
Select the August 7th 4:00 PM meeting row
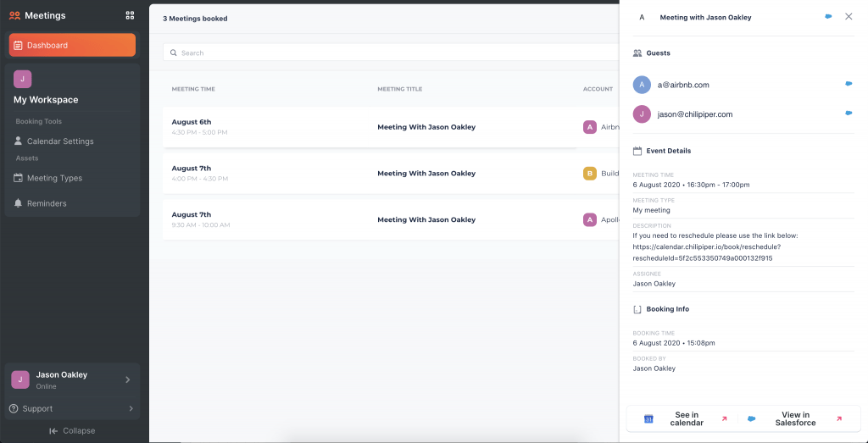(x=391, y=173)
